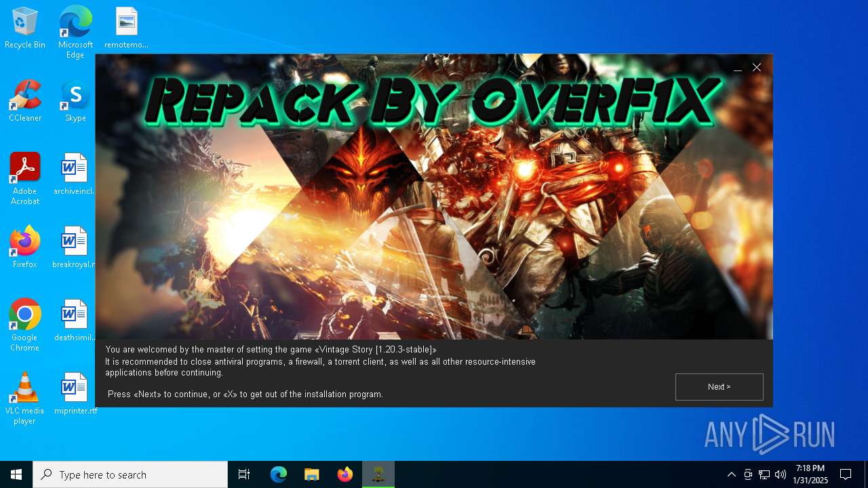The height and width of the screenshot is (488, 868).
Task: Open the Recycle Bin desktop icon
Action: 25,28
